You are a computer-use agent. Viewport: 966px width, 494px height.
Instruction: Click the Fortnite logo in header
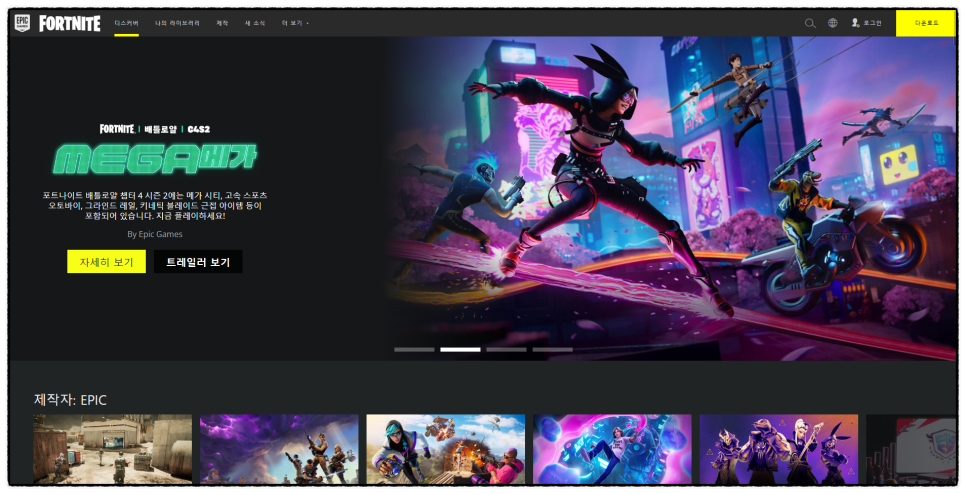tap(70, 23)
